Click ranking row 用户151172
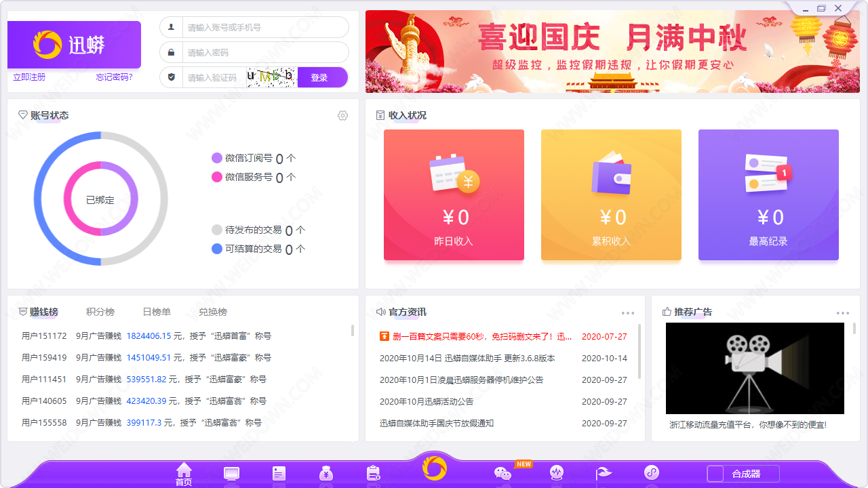 (146, 336)
